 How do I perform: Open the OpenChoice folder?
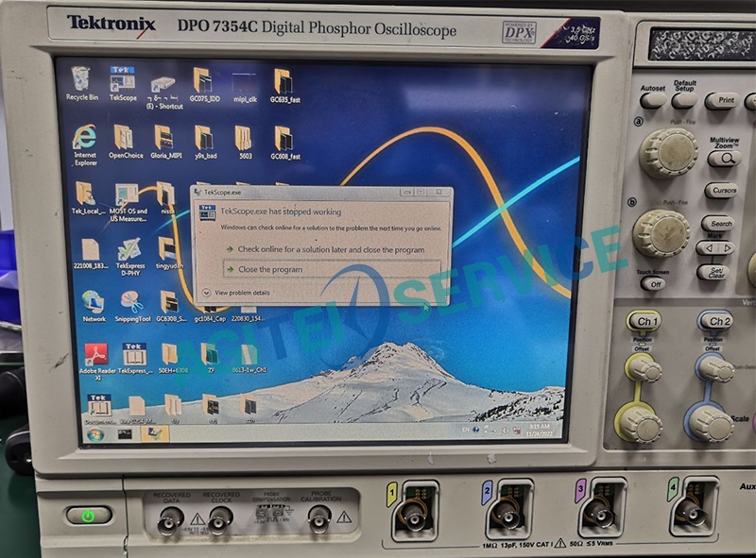(x=126, y=142)
